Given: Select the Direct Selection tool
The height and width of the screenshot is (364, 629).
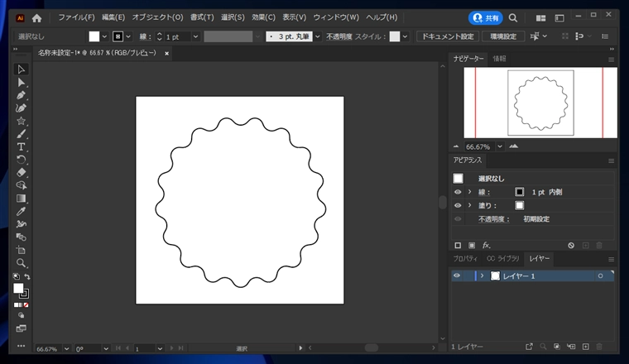Looking at the screenshot, I should pos(22,83).
